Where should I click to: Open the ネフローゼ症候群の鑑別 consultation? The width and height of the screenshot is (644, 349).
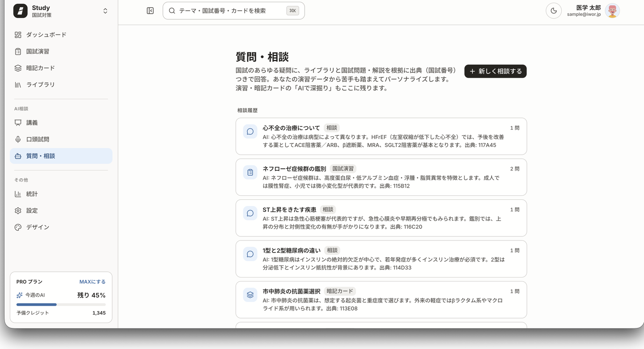pyautogui.click(x=381, y=177)
